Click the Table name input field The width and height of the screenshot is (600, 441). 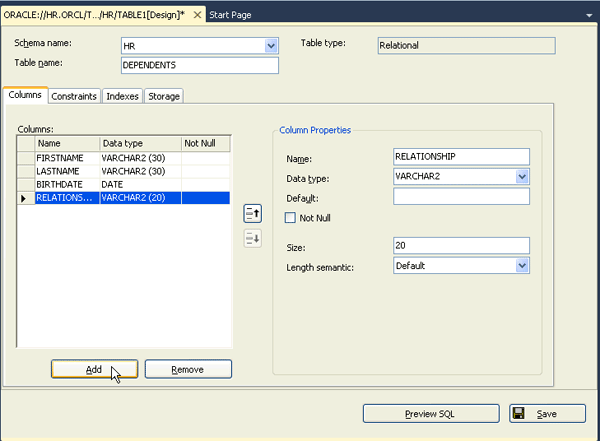point(198,65)
